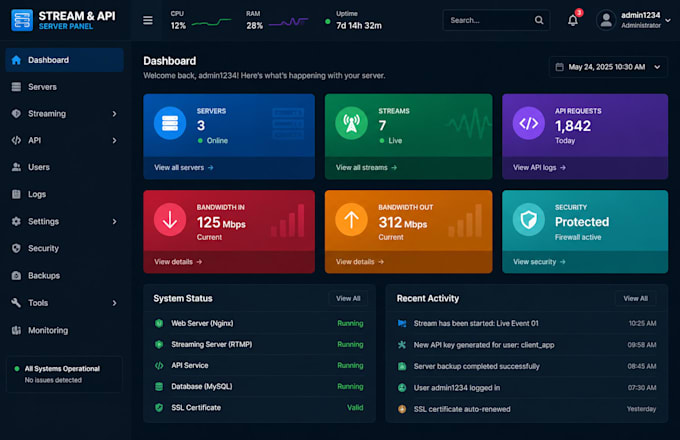
Task: Click the Servers stack icon in blue card
Action: tap(170, 123)
